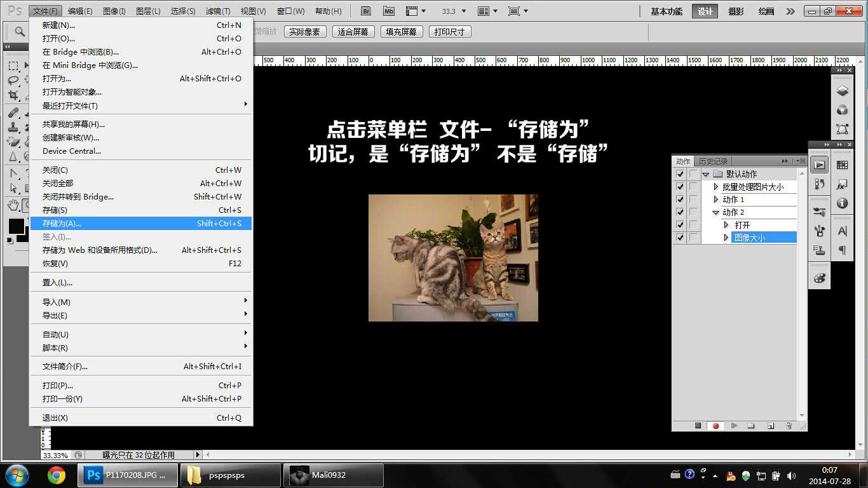
Task: Switch to the 历史记录 tab
Action: (713, 161)
